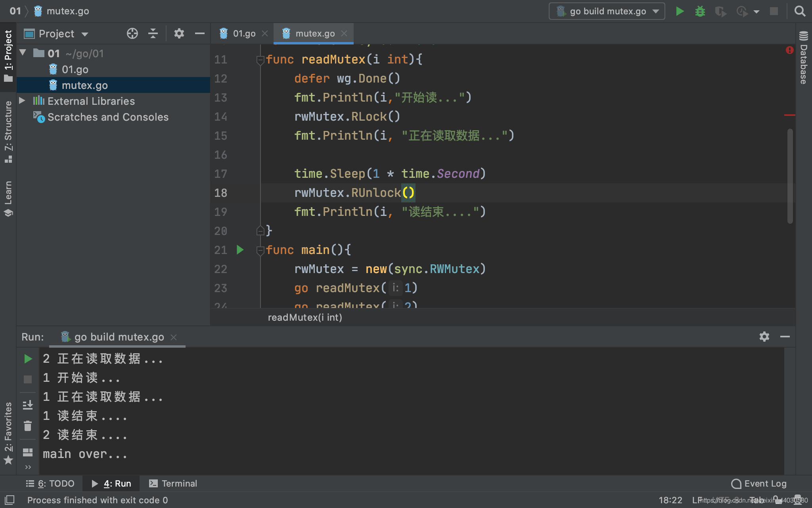Open the 7: Structure side tab

(x=8, y=132)
